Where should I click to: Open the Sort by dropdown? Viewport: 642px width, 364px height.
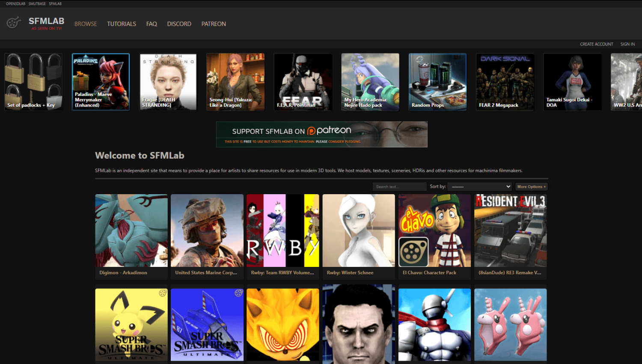coord(480,186)
